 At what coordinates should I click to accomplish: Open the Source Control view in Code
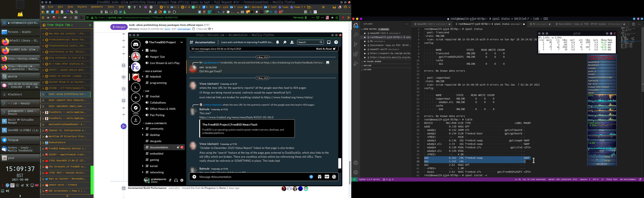[356, 44]
